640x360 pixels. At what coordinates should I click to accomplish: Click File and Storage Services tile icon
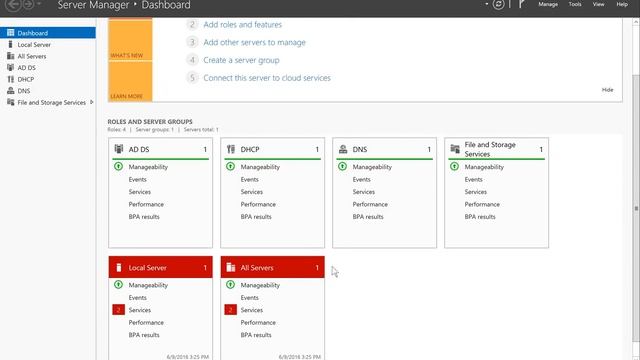455,149
